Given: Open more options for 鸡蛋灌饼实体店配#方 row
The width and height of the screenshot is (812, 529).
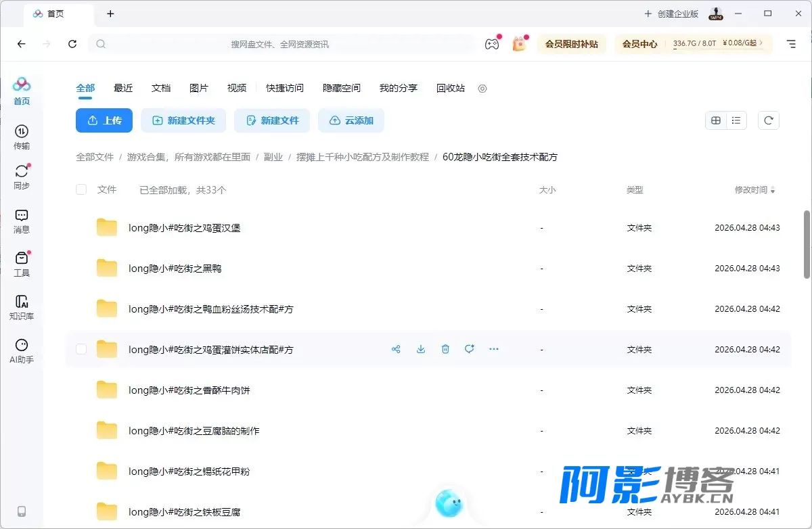Looking at the screenshot, I should [494, 349].
